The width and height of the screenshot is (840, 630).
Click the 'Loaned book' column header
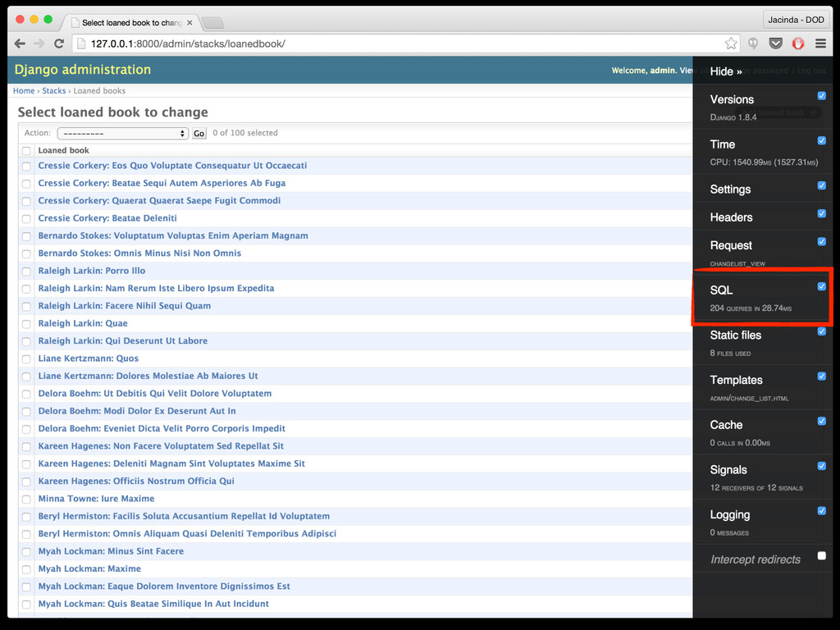[x=63, y=151]
